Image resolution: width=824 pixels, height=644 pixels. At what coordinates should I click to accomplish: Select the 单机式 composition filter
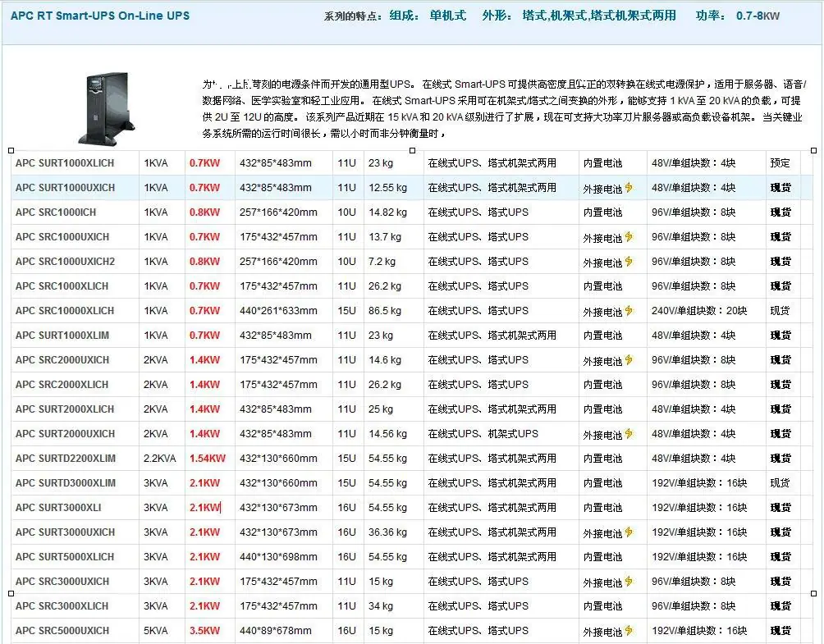point(447,16)
